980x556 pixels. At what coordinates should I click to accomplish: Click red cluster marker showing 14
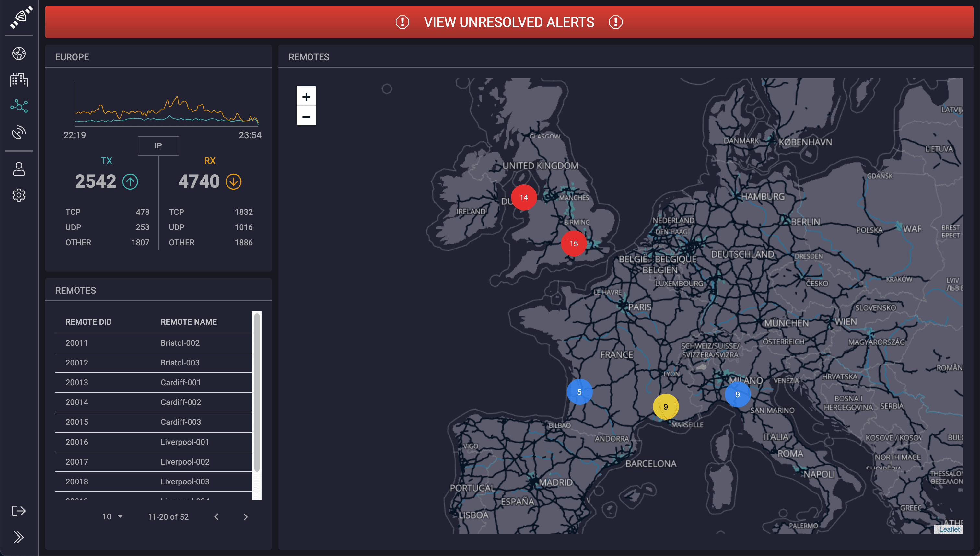coord(524,197)
